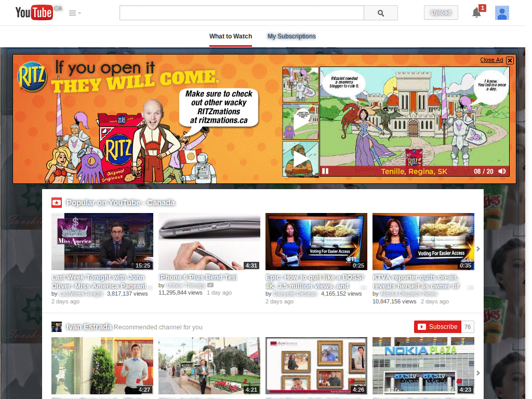Open Alaska Dispatch News channel link

pyautogui.click(x=408, y=294)
